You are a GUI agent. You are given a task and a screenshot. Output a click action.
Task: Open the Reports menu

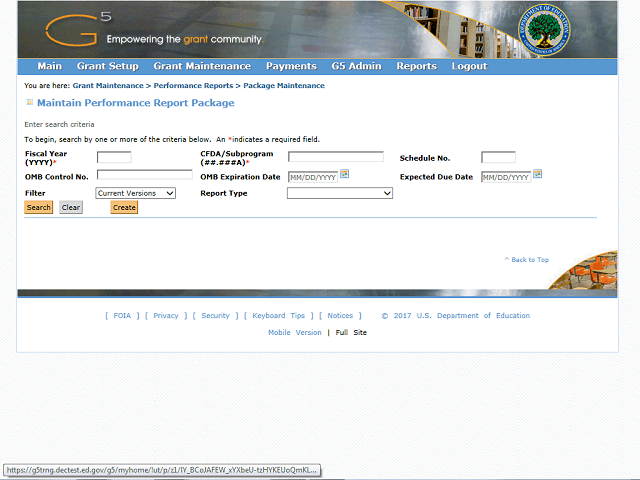(417, 66)
